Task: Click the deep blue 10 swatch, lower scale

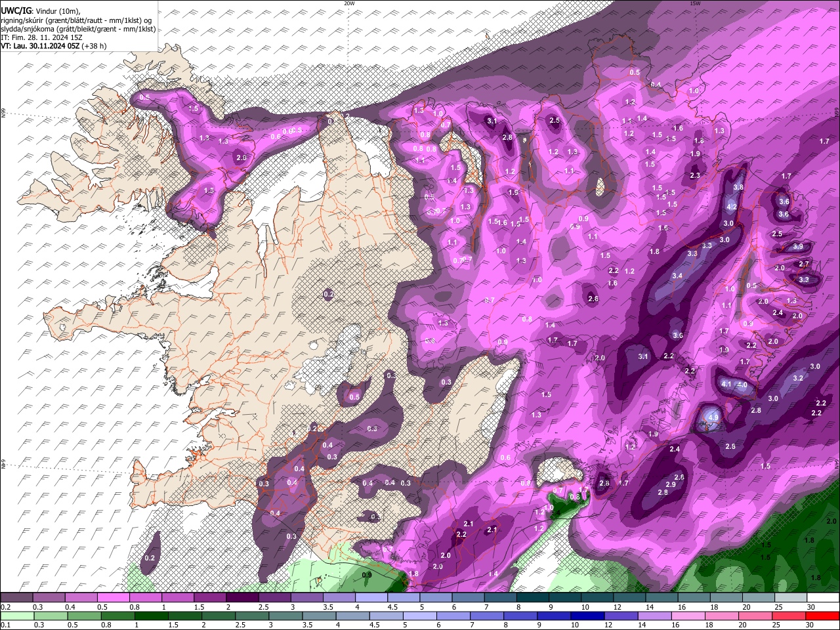Action: point(588,616)
